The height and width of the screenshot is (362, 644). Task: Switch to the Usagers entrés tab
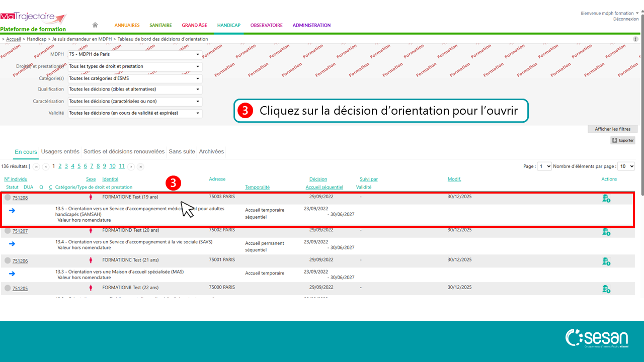60,152
